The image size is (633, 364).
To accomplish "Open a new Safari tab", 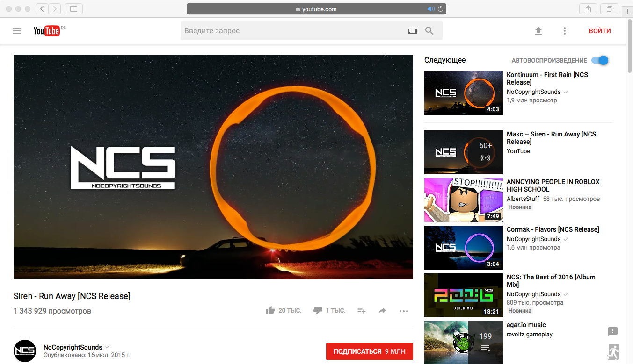I will click(x=627, y=11).
